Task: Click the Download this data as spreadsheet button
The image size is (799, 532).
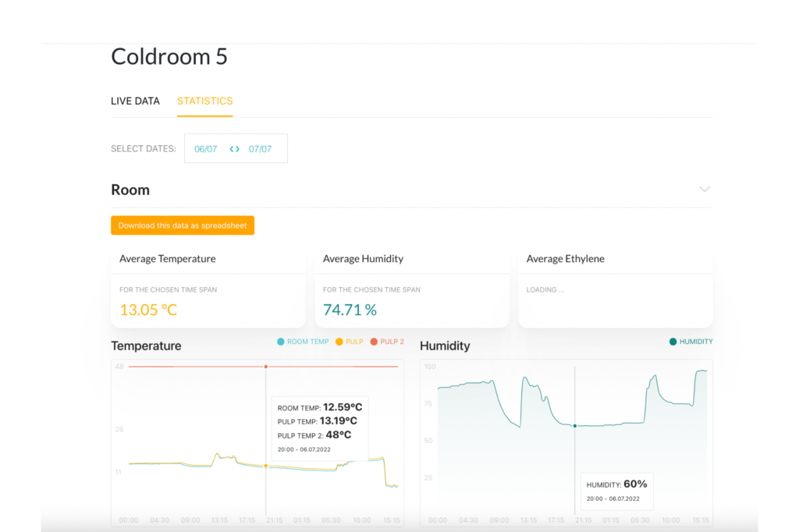Action: click(183, 225)
